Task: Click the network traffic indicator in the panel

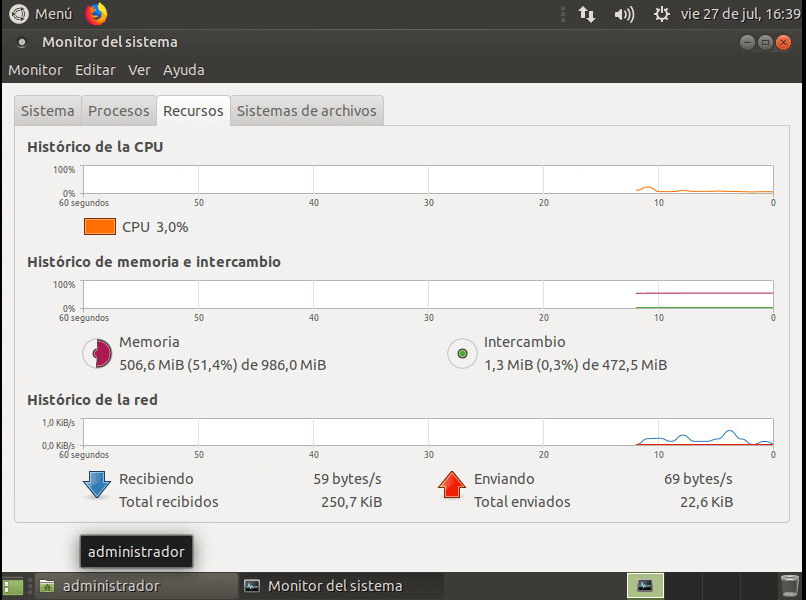Action: (x=587, y=14)
